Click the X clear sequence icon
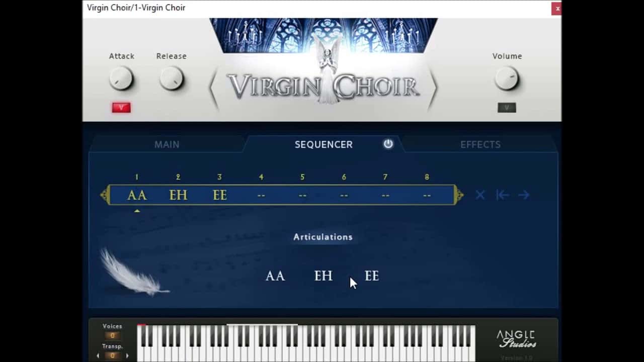The width and height of the screenshot is (644, 362). pos(480,195)
